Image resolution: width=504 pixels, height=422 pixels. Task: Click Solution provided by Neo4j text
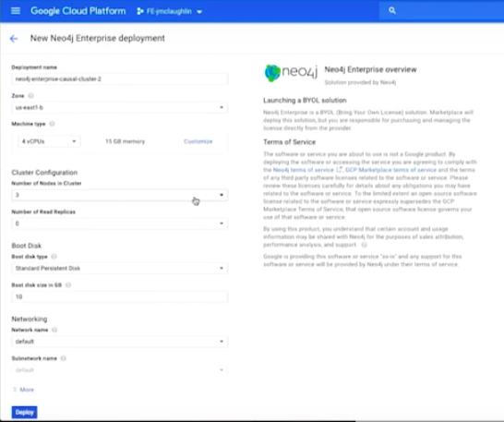coord(360,83)
